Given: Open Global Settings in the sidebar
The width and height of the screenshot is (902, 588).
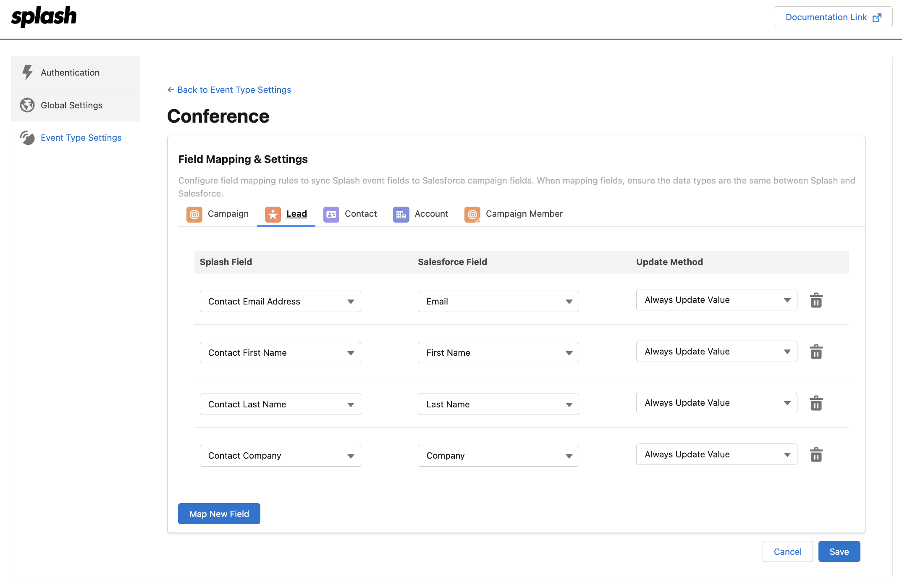Looking at the screenshot, I should (x=76, y=105).
